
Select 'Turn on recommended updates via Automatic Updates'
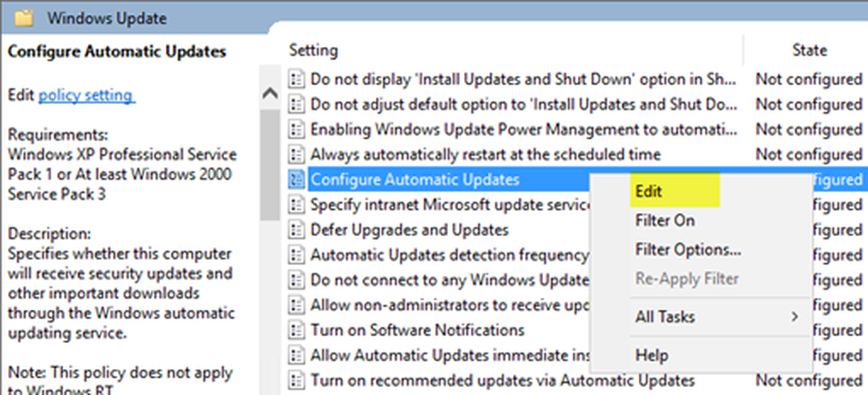(x=503, y=380)
